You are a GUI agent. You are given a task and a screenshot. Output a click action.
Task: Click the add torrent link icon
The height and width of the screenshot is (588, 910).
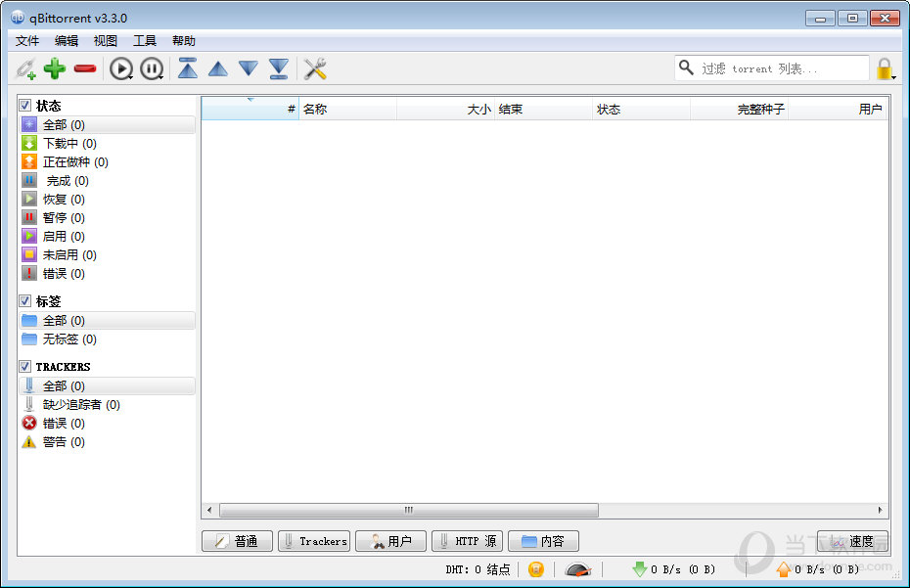(x=25, y=68)
